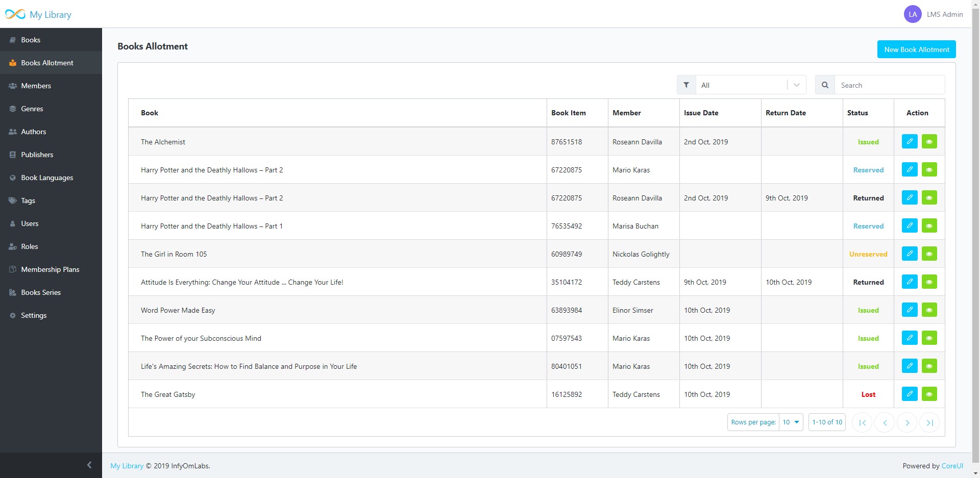Click edit pencil icon for The Alchemist
This screenshot has width=980, height=478.
(910, 141)
